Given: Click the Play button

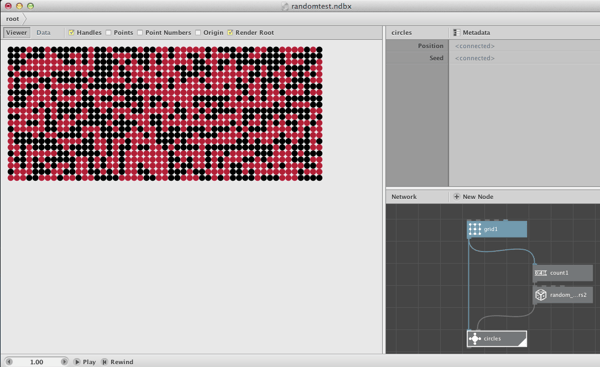Looking at the screenshot, I should tap(85, 362).
